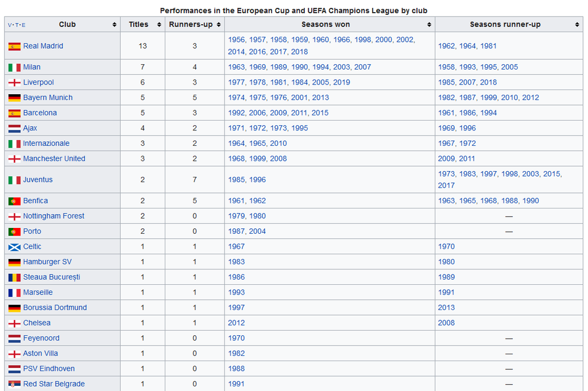Open Liverpool's 2019 winning season link
This screenshot has height=391, width=588.
pyautogui.click(x=342, y=83)
